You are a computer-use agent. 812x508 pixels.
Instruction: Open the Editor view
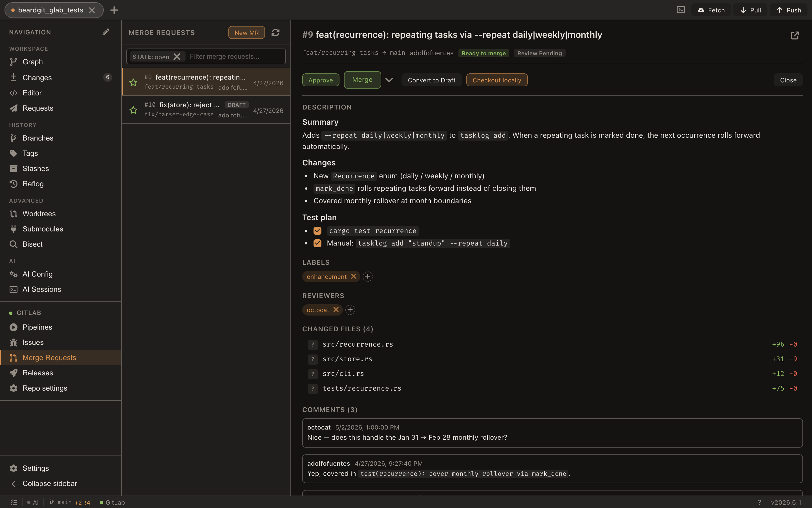[x=60, y=93]
